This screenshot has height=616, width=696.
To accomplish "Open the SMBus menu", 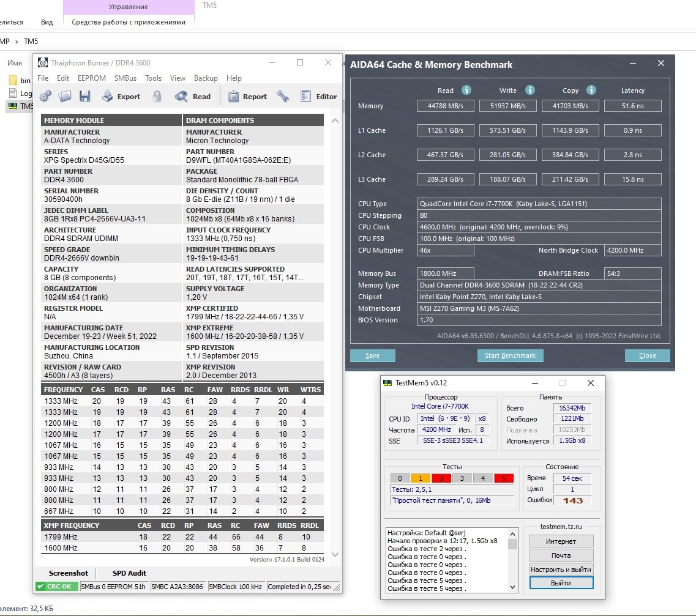I will tap(125, 78).
